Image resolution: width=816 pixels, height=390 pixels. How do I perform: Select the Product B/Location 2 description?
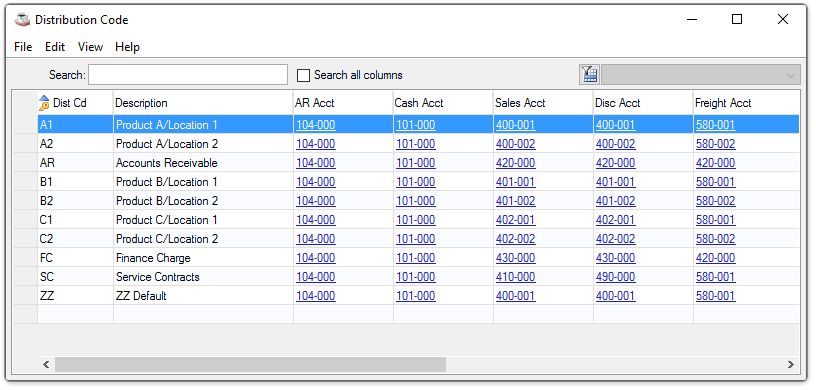(x=203, y=201)
